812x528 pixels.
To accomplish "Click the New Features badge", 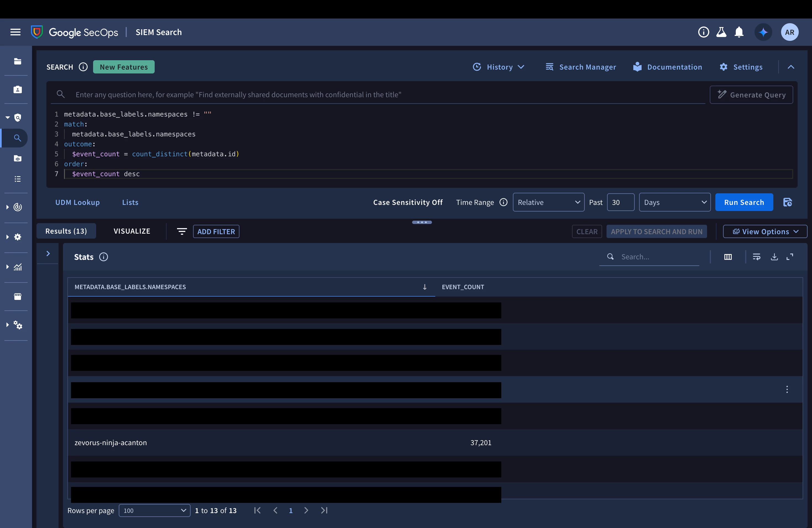I will coord(123,67).
